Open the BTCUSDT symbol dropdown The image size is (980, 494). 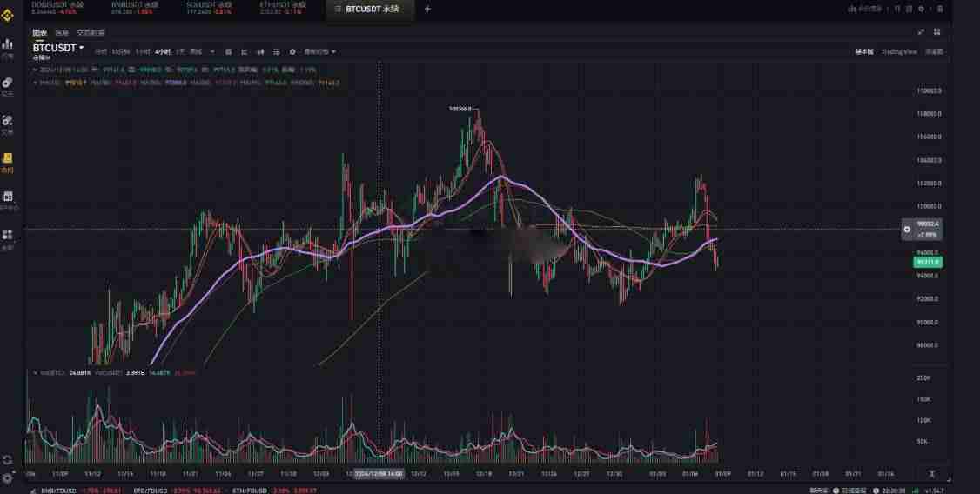tap(82, 48)
